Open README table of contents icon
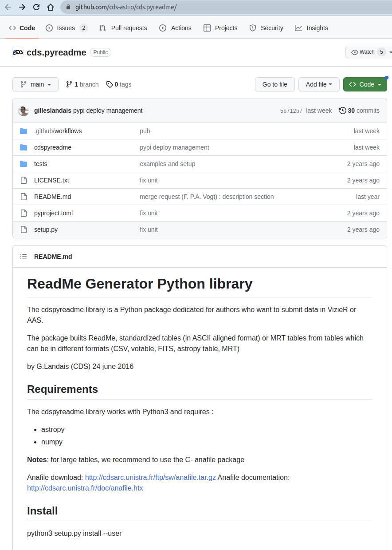The width and height of the screenshot is (392, 550). (x=24, y=257)
